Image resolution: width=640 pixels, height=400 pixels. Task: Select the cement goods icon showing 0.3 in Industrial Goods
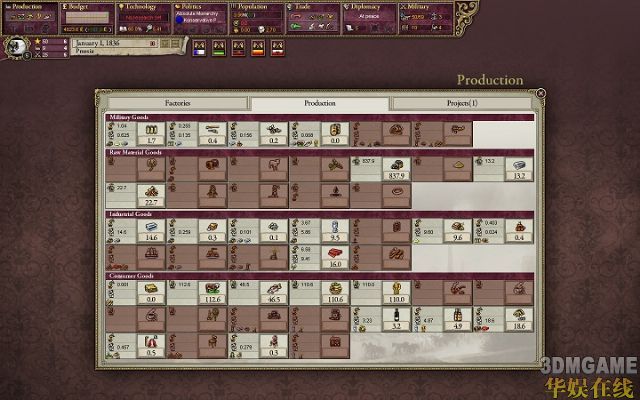[212, 227]
